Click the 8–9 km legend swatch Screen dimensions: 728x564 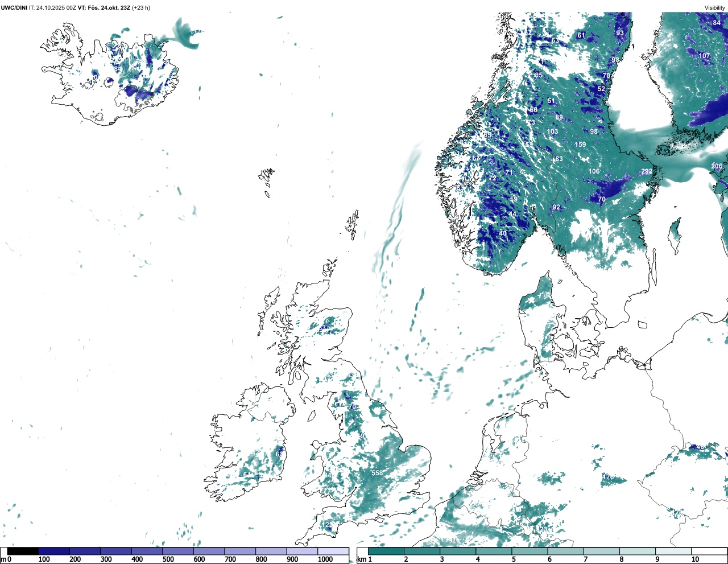[x=637, y=551]
